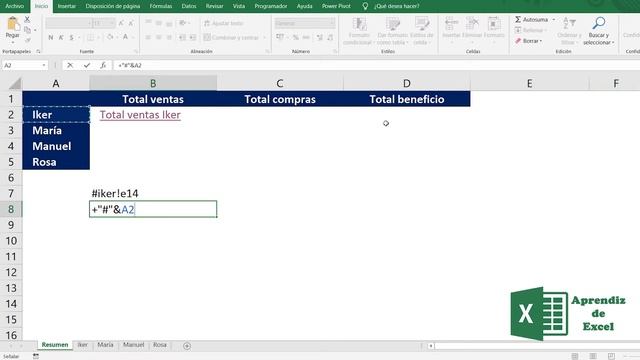This screenshot has height=360, width=640.
Task: Open the font size combo box
Action: click(104, 23)
